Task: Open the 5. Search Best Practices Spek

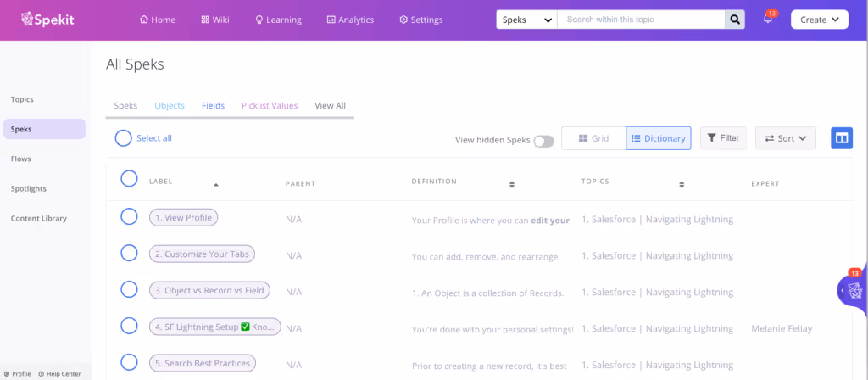Action: pyautogui.click(x=203, y=363)
